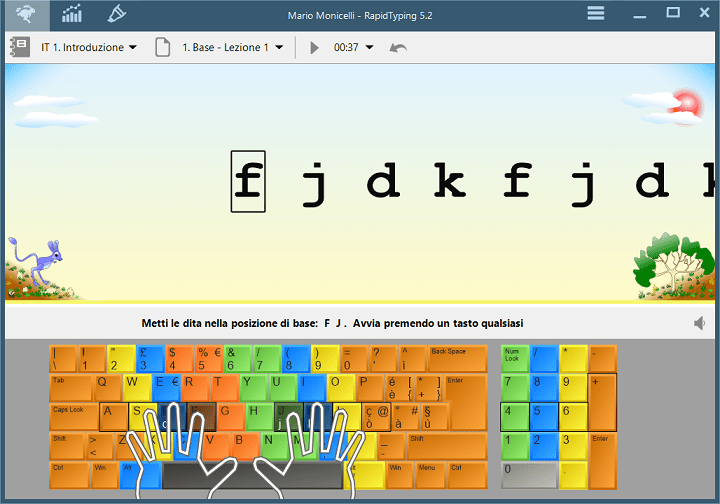This screenshot has height=504, width=720.
Task: Click the $ 4 key in top row
Action: point(179,358)
